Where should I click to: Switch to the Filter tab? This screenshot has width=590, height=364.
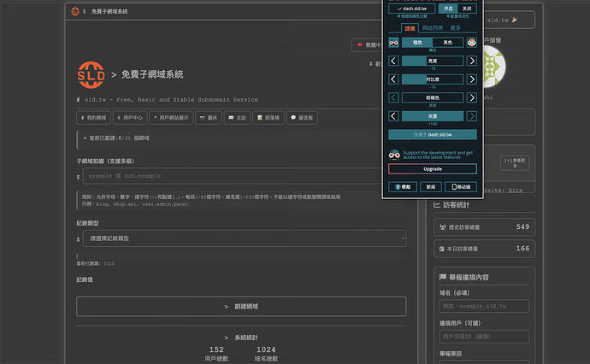[410, 28]
